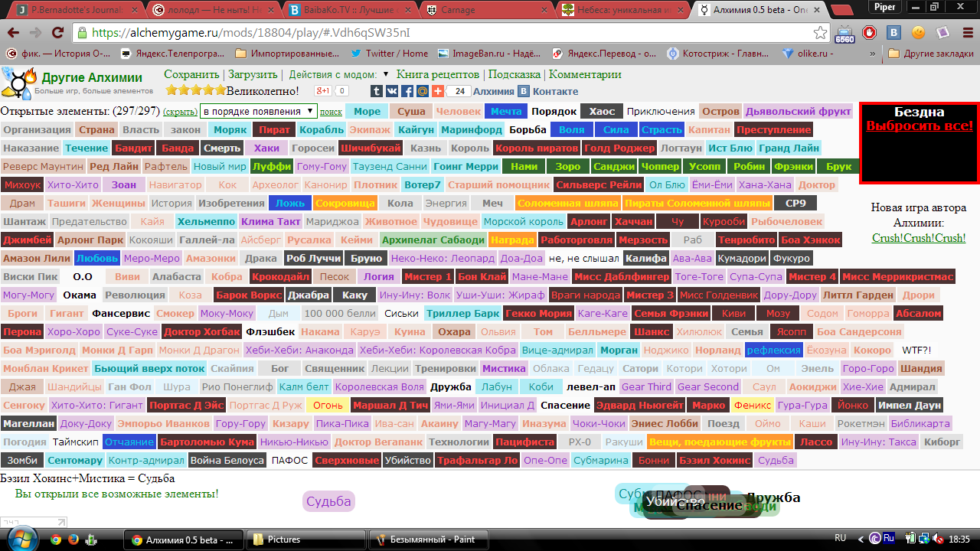Screen dimensions: 980x551
Task: Share on Facebook icon
Action: click(x=408, y=91)
